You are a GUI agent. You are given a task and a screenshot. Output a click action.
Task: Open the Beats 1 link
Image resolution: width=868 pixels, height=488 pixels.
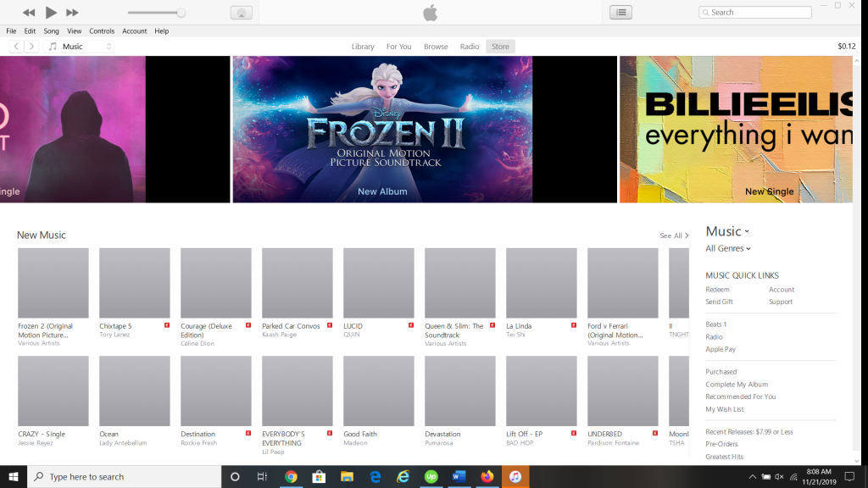(x=715, y=324)
